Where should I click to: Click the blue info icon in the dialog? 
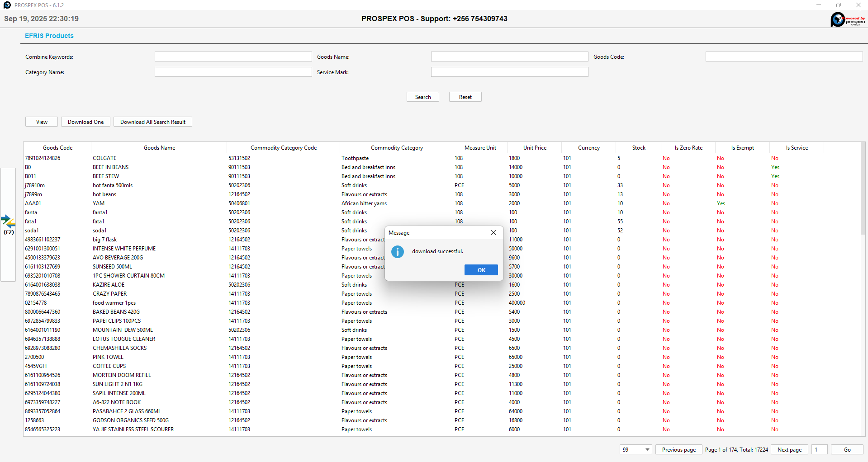coord(397,252)
